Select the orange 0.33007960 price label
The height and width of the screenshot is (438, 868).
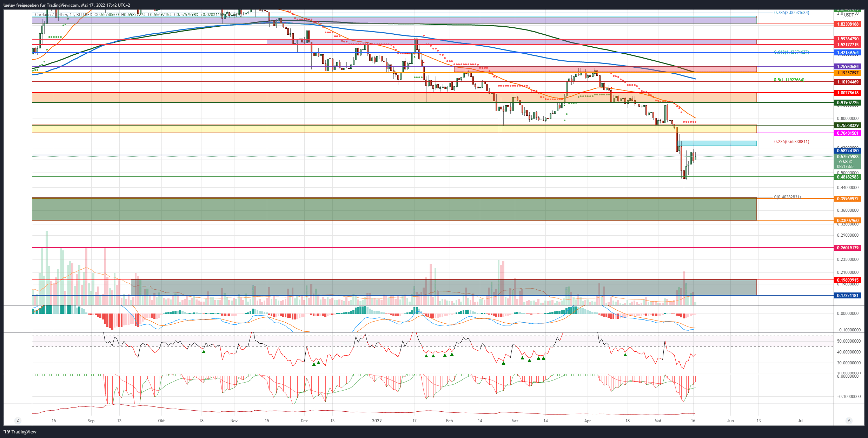click(847, 221)
